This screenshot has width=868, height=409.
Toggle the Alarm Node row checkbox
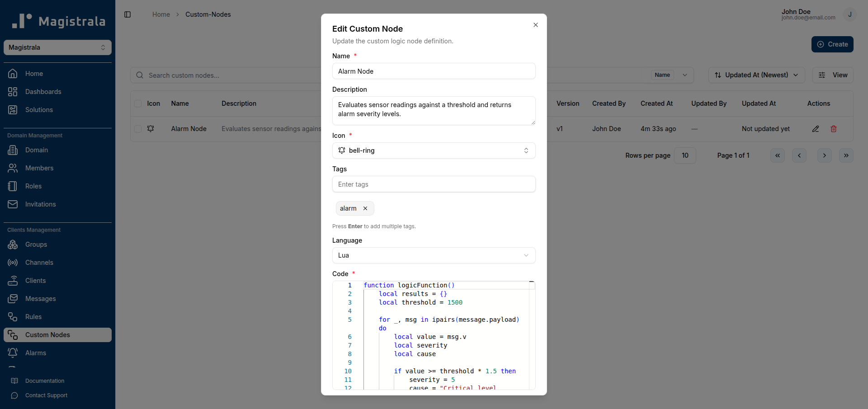138,129
